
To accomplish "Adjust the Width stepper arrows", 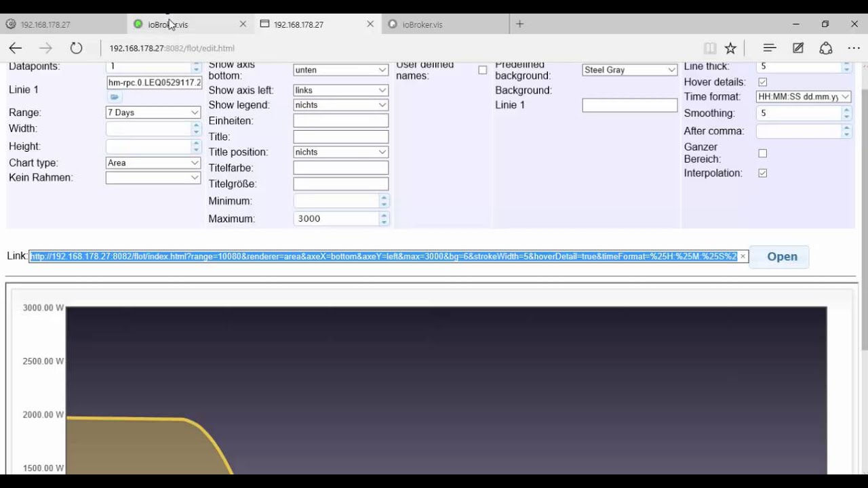I will [196, 129].
